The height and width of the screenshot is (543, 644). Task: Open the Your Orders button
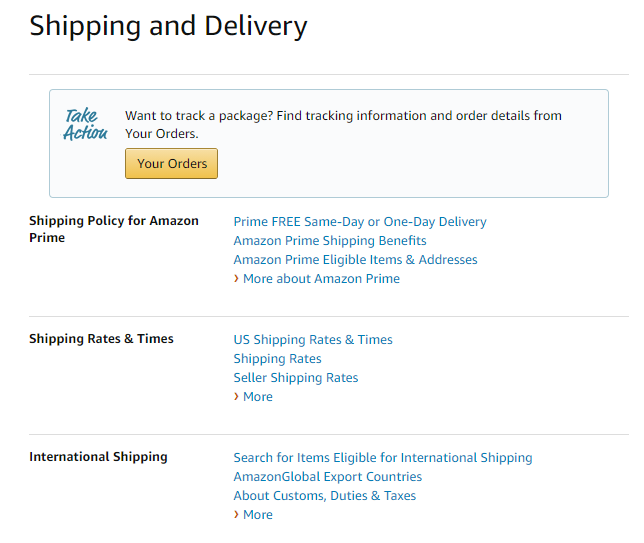click(x=171, y=164)
